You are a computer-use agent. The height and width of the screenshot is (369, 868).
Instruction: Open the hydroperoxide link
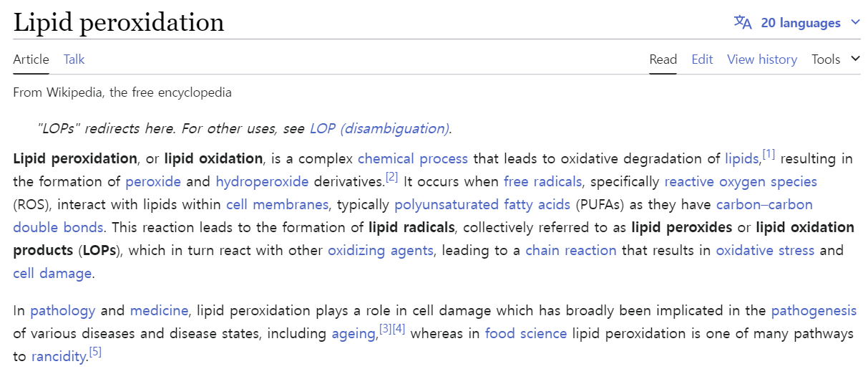[262, 181]
